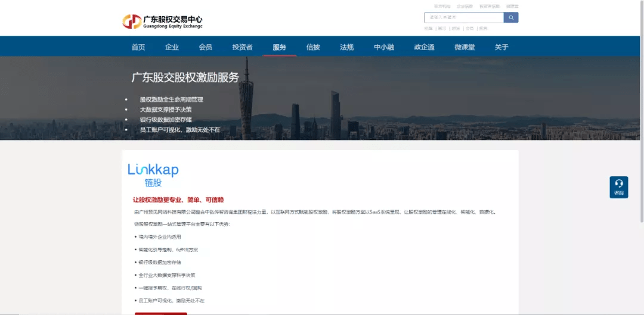Click the list item 境内境外企业均适用
This screenshot has width=644, height=315.
[159, 236]
